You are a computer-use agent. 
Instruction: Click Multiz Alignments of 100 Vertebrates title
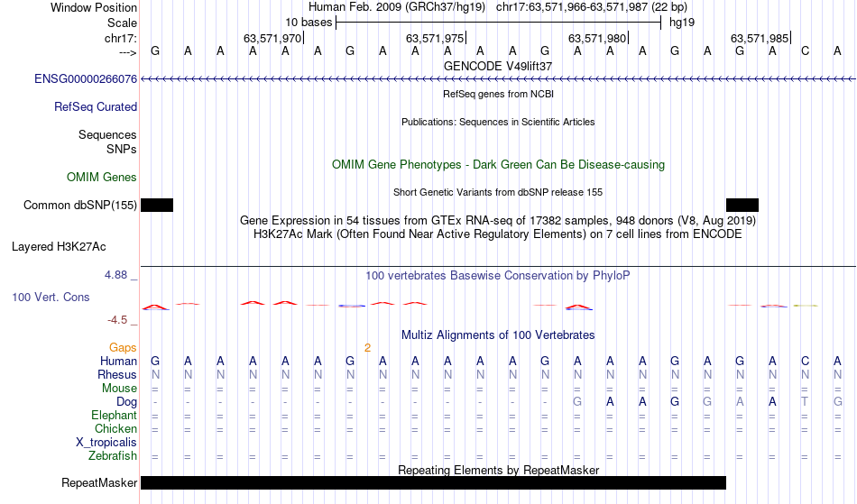(498, 335)
